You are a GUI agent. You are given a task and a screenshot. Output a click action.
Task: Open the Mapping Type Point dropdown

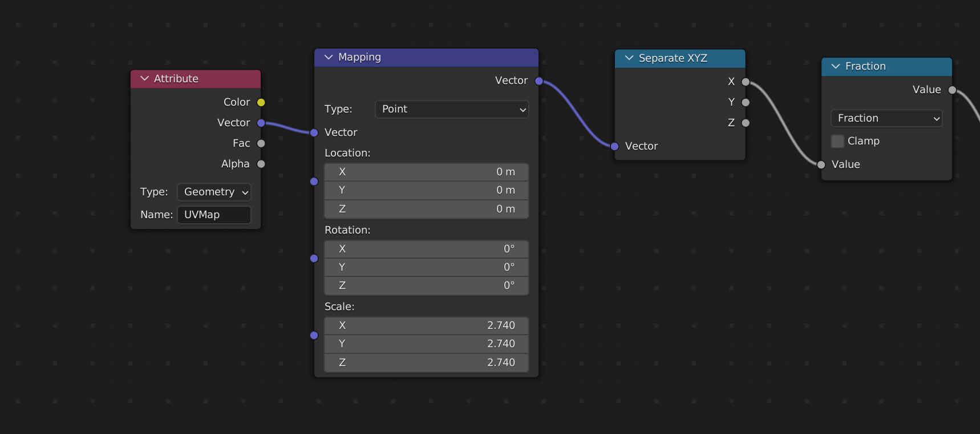(x=452, y=109)
